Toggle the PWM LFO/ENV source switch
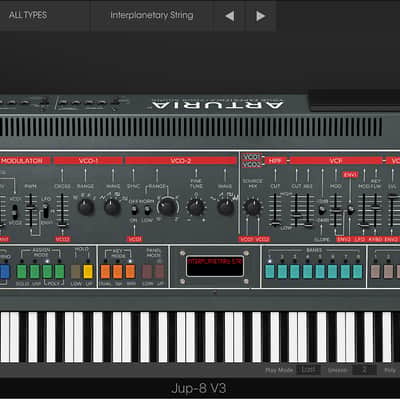Viewport: 400px width, 400px height. (46, 211)
